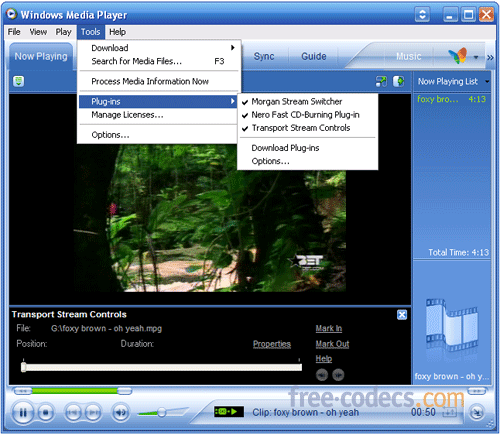Skip to the next track
The height and width of the screenshot is (435, 500).
93,413
